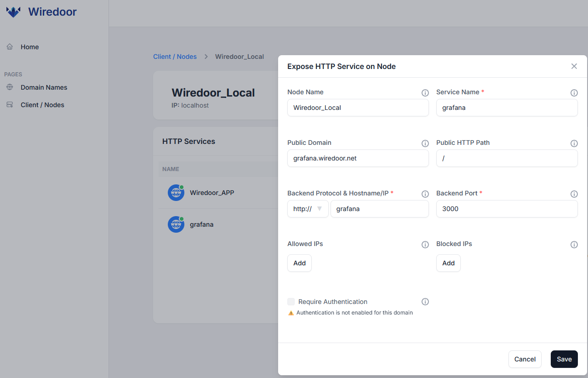Click the grafana service globe icon
588x378 pixels.
coord(176,224)
